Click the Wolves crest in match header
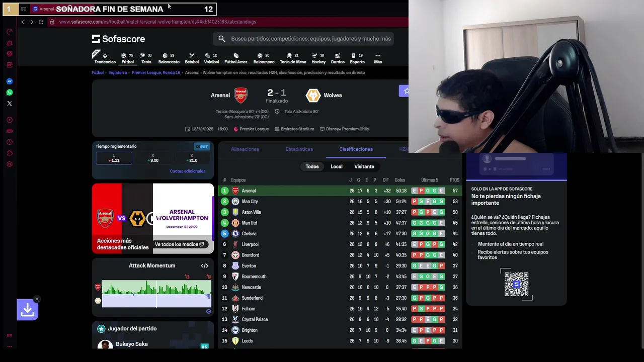The height and width of the screenshot is (362, 644). [x=313, y=95]
